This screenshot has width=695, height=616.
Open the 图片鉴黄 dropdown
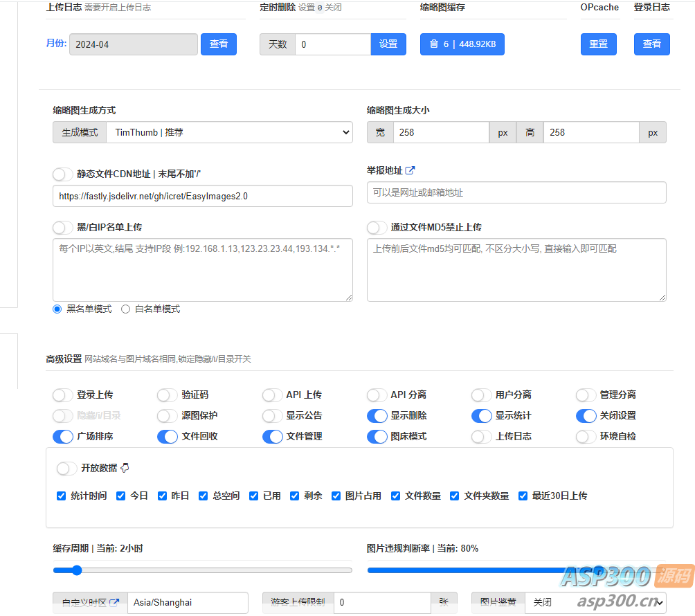click(595, 602)
